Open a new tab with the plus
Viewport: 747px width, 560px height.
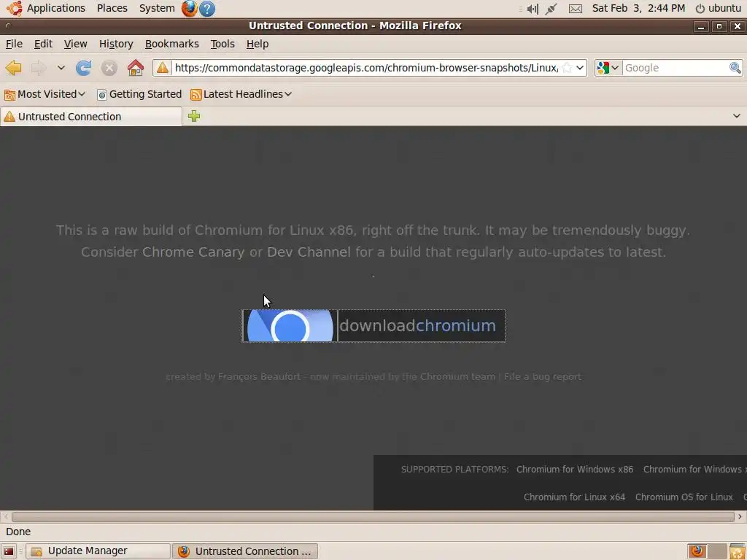194,116
